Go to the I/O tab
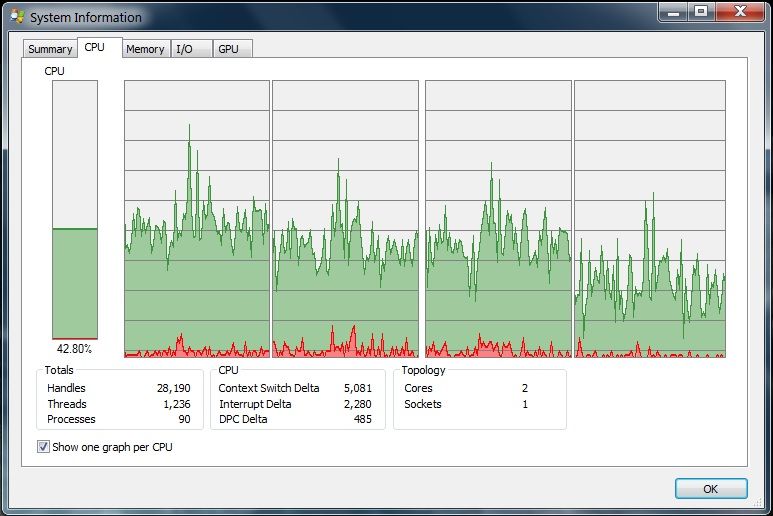Image resolution: width=773 pixels, height=516 pixels. click(190, 49)
